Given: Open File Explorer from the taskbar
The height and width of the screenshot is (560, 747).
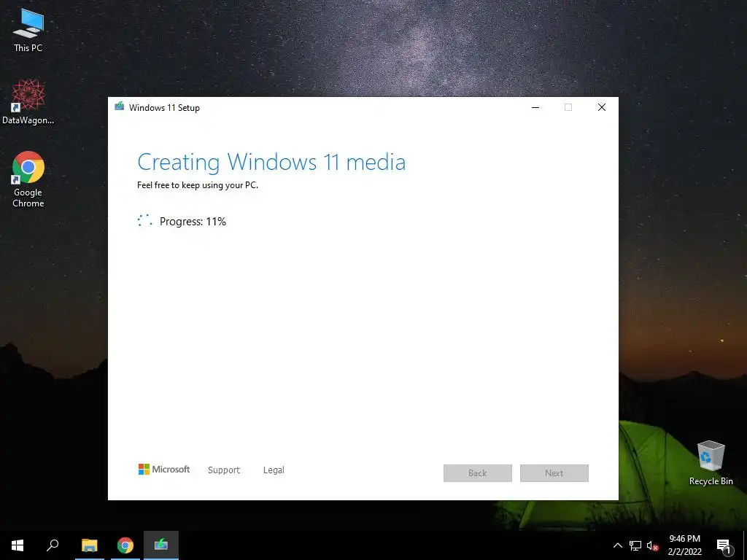Looking at the screenshot, I should coord(90,545).
